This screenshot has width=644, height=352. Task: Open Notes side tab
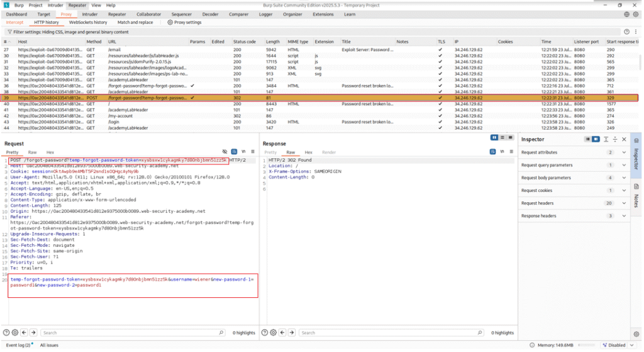(636, 197)
